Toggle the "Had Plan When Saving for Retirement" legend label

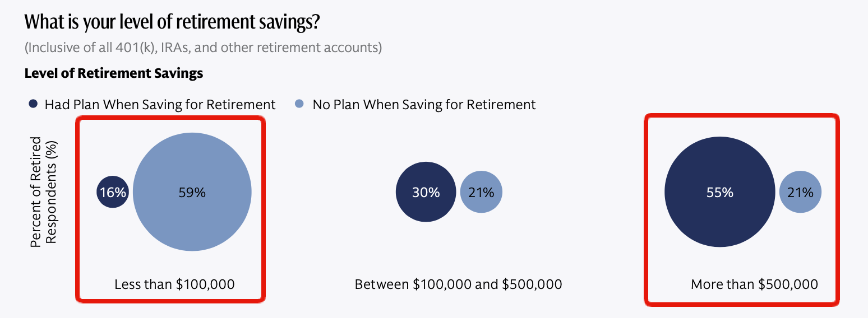[160, 105]
